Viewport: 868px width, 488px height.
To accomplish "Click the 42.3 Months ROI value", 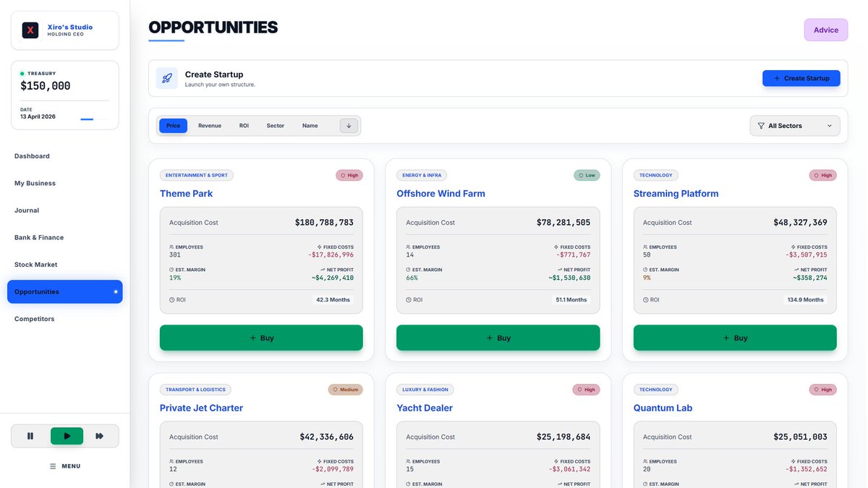I will coord(333,299).
